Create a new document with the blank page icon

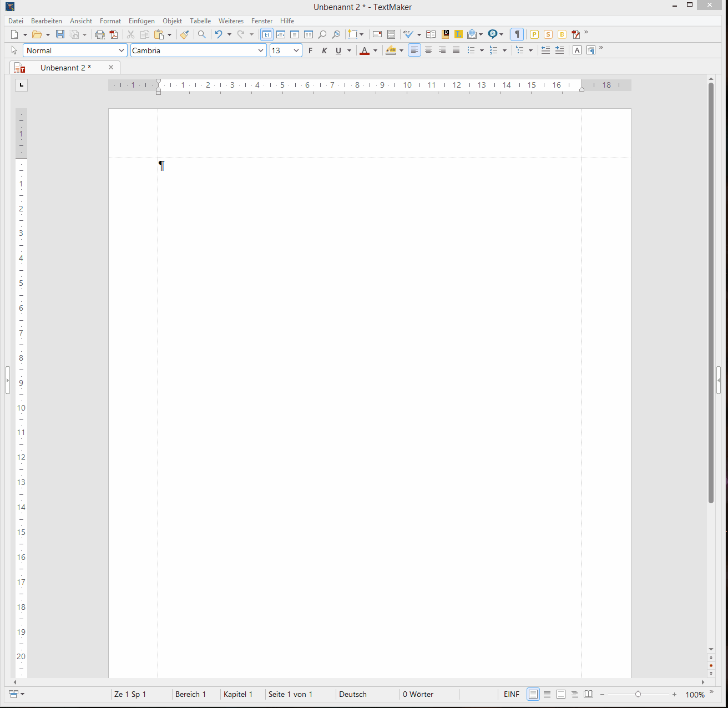click(x=15, y=34)
